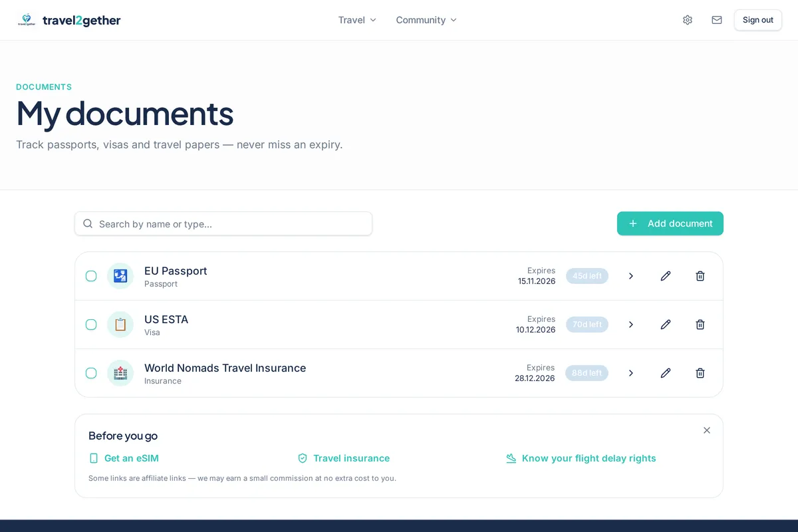Open the Get an eSIM link
The height and width of the screenshot is (532, 798).
click(x=124, y=458)
